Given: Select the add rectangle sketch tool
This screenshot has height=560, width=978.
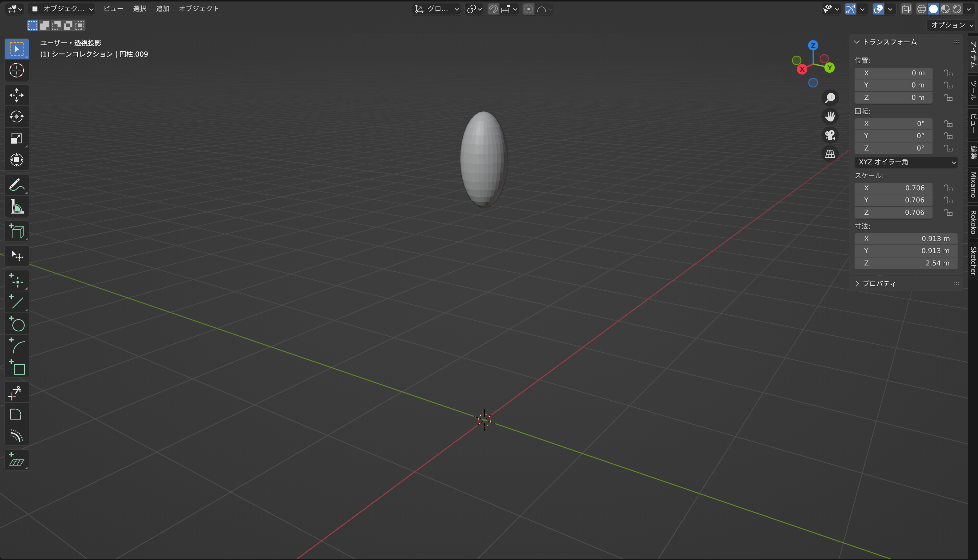Looking at the screenshot, I should pos(17,367).
